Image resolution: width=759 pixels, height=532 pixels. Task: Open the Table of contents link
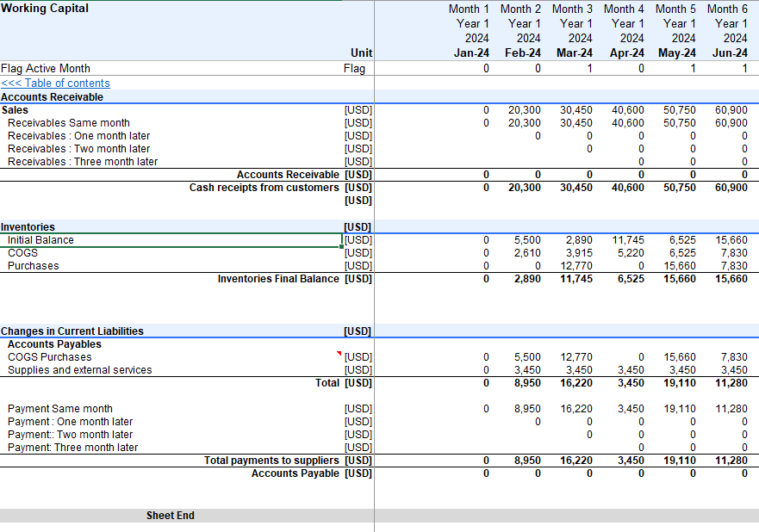(x=56, y=84)
